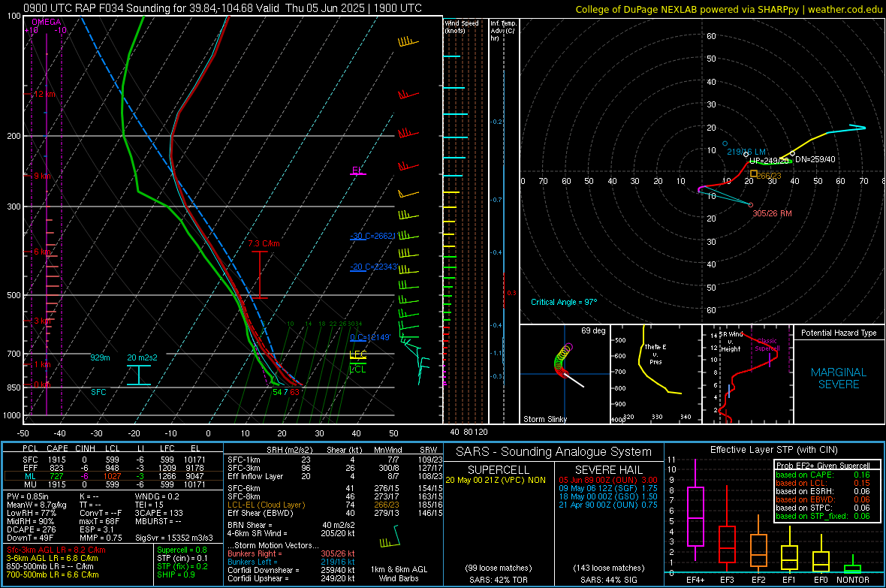This screenshot has height=588, width=886.
Task: Click the magenta EL level label
Action: pyautogui.click(x=357, y=170)
